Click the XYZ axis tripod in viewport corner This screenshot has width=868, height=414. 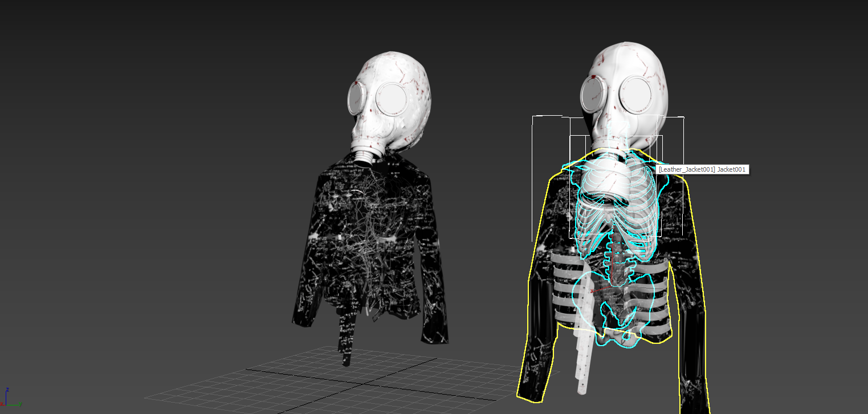pyautogui.click(x=11, y=398)
